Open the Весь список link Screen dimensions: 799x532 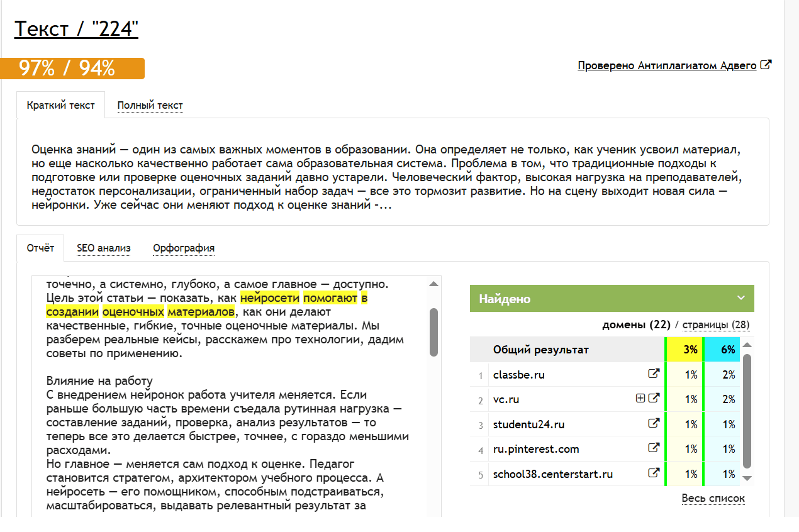[x=713, y=498]
